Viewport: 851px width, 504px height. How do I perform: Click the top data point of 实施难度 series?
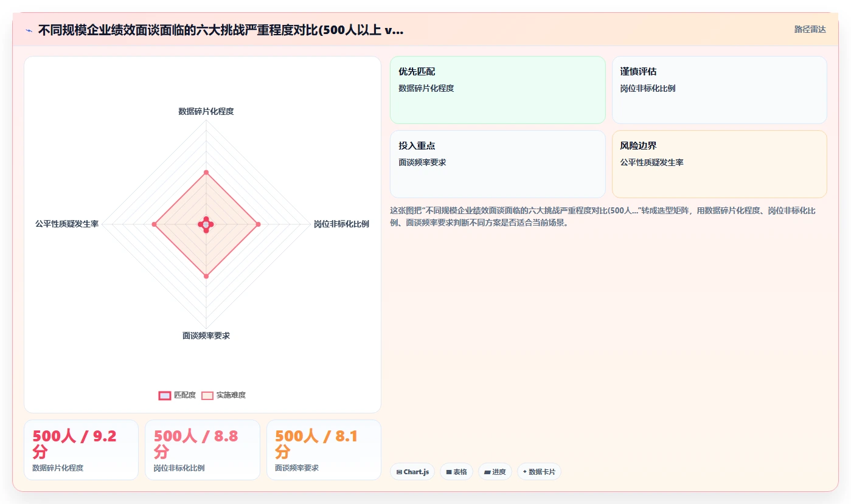coord(206,173)
